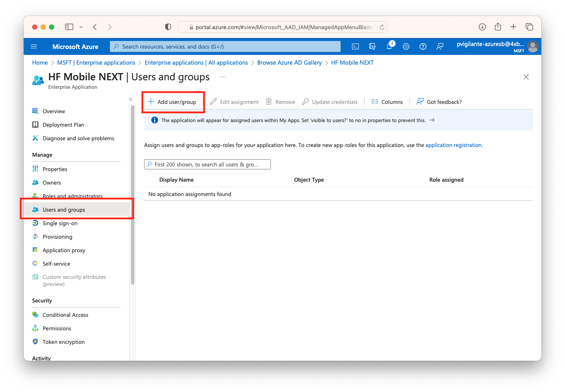Select Single sign-on in the sidebar
Viewport: 565px width, 392px height.
click(60, 223)
